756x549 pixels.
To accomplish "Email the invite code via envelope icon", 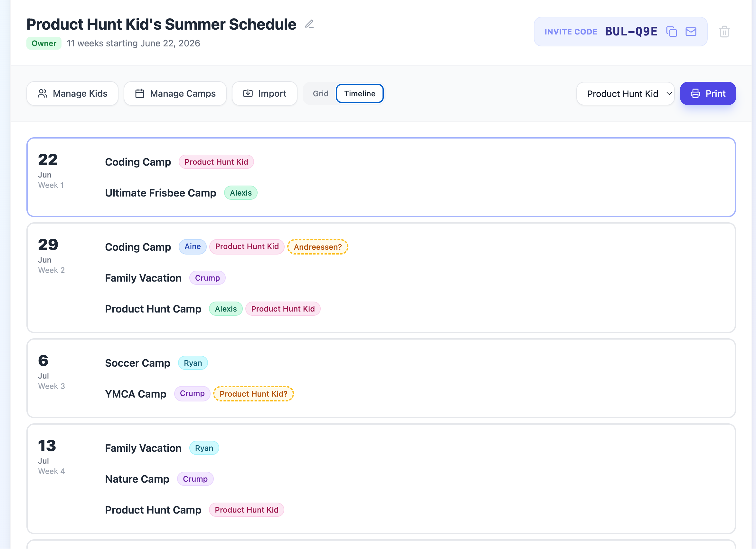I will click(x=691, y=31).
